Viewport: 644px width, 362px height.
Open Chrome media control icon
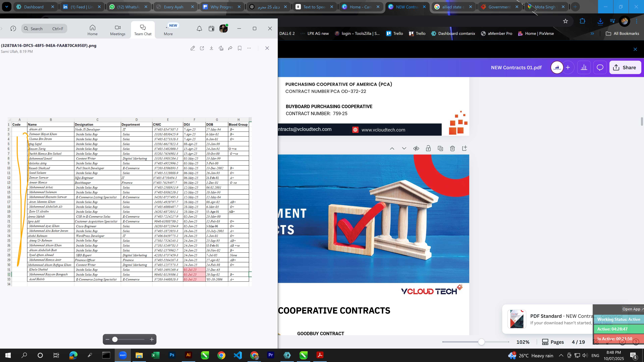(x=612, y=21)
